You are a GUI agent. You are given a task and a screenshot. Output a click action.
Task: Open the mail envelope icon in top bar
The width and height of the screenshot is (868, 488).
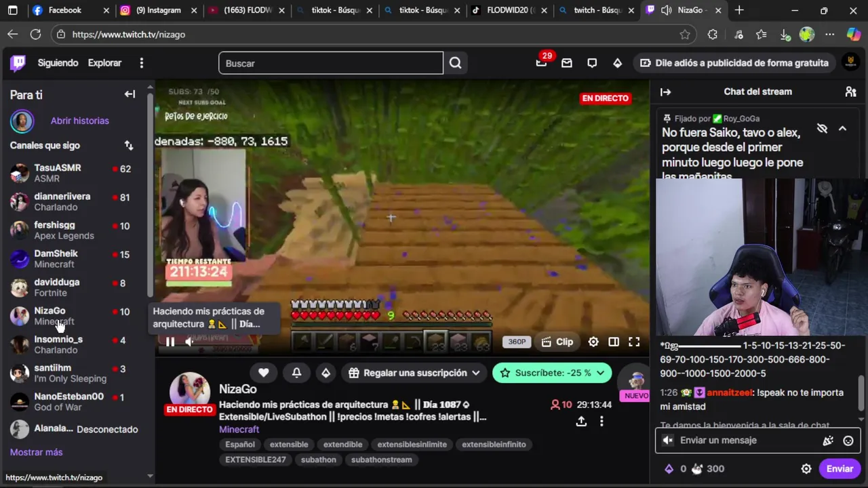coord(567,63)
